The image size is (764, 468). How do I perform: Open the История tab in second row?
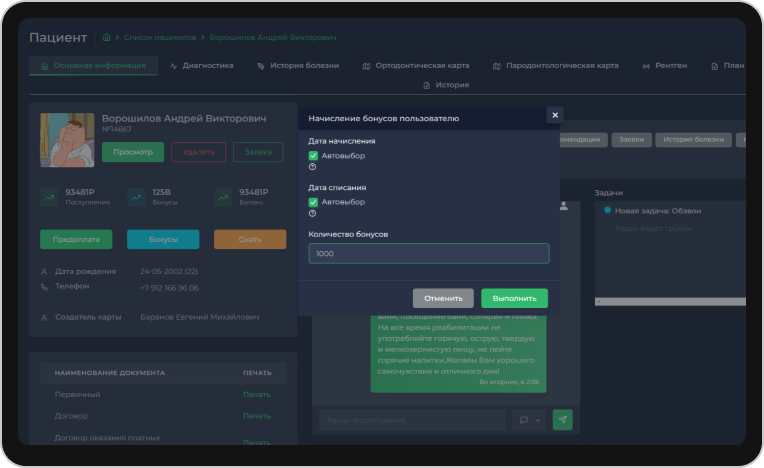coord(446,85)
